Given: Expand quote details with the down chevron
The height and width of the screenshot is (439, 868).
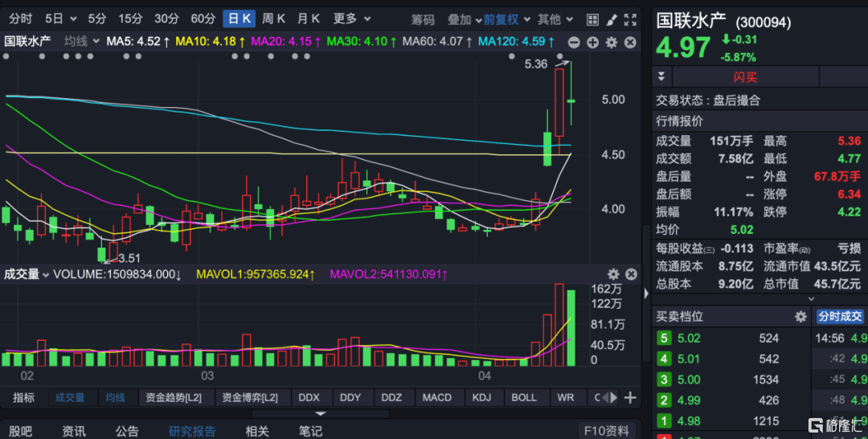Looking at the screenshot, I should point(812,299).
